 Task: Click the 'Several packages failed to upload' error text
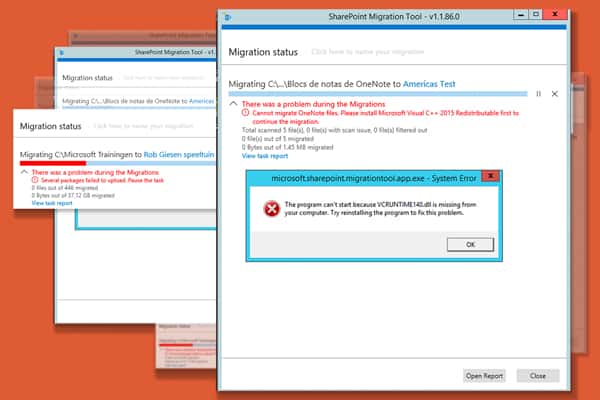pos(102,180)
